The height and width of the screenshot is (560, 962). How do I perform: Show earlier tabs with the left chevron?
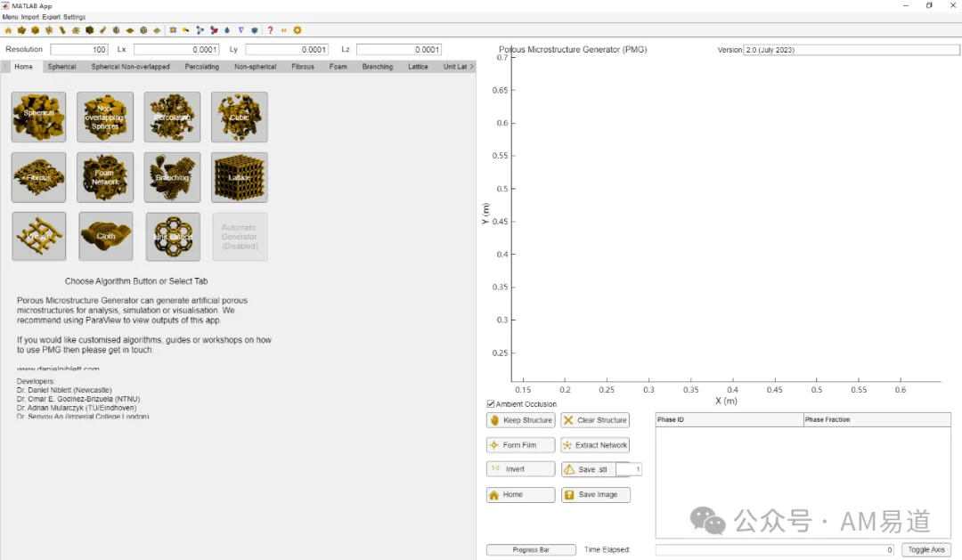point(5,66)
